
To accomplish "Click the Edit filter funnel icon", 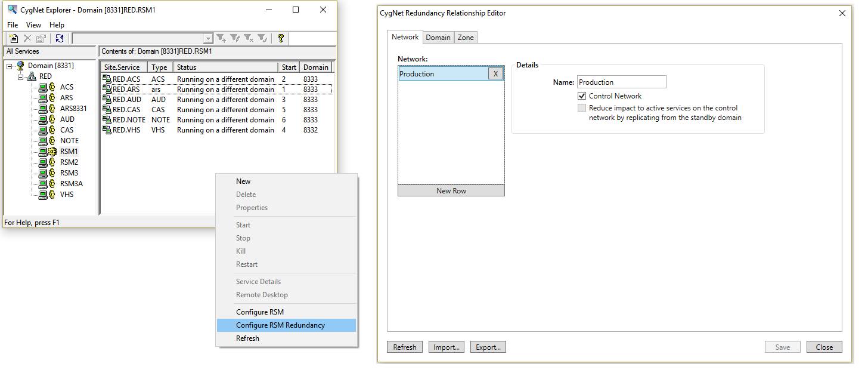I will click(235, 38).
